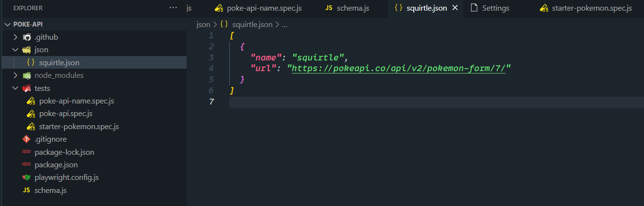Open poke-api.spec.js in the file tree
The height and width of the screenshot is (206, 644).
tap(65, 114)
